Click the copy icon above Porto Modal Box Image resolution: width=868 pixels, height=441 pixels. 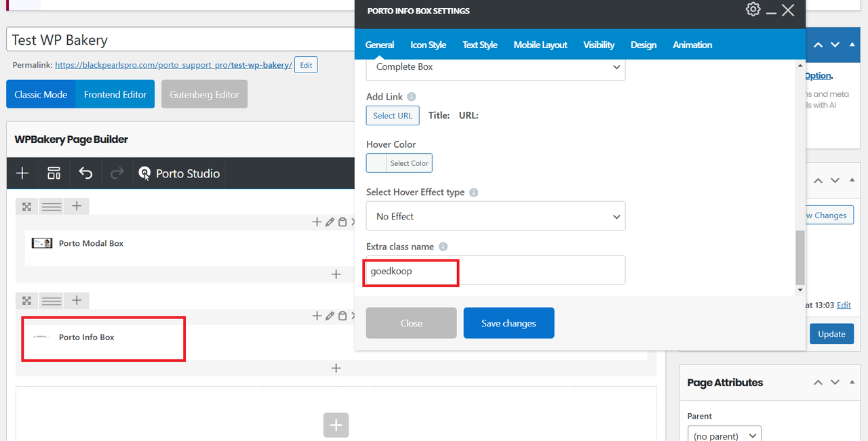point(342,222)
